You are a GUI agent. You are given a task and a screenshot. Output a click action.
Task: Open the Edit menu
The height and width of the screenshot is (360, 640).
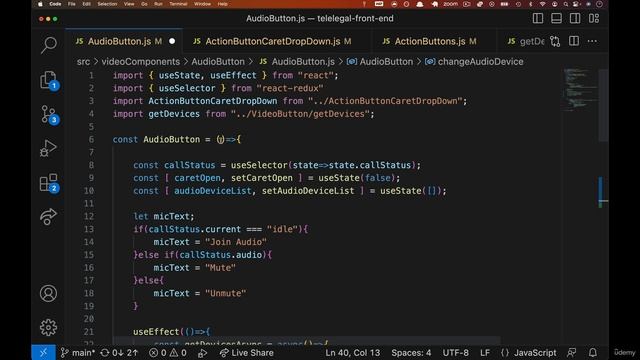click(x=87, y=4)
